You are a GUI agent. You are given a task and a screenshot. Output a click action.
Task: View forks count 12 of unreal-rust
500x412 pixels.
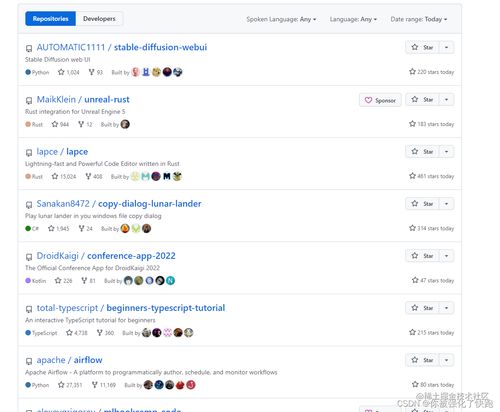click(85, 124)
